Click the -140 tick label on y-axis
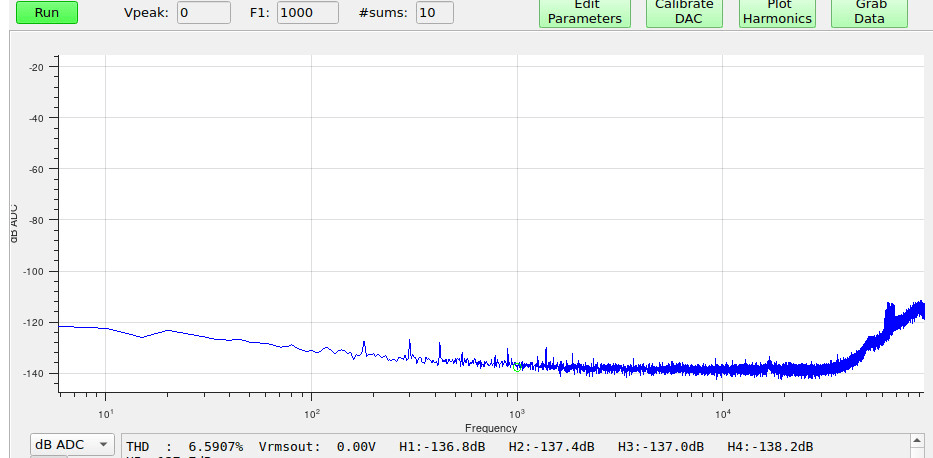This screenshot has height=458, width=933. coord(34,374)
